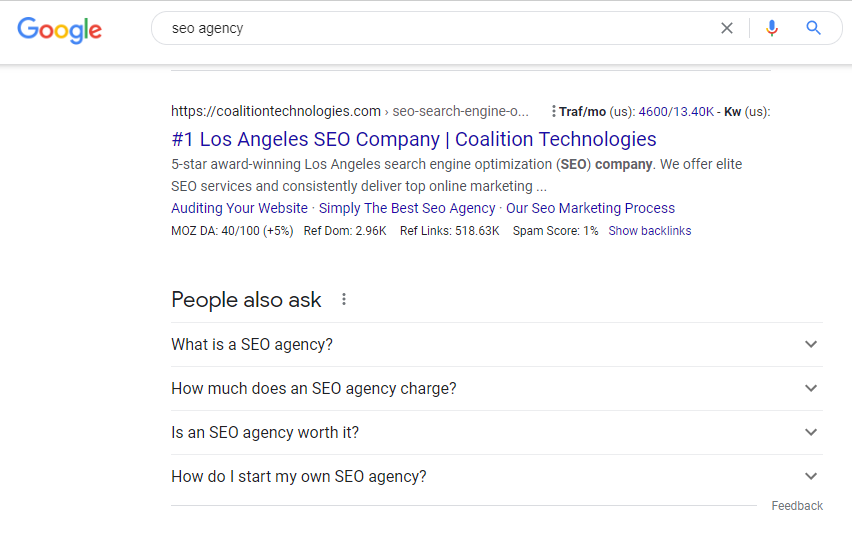Click the coalitiontechnologies.com URL breadcrumb
Viewport: 852px width, 541px height.
tap(276, 111)
